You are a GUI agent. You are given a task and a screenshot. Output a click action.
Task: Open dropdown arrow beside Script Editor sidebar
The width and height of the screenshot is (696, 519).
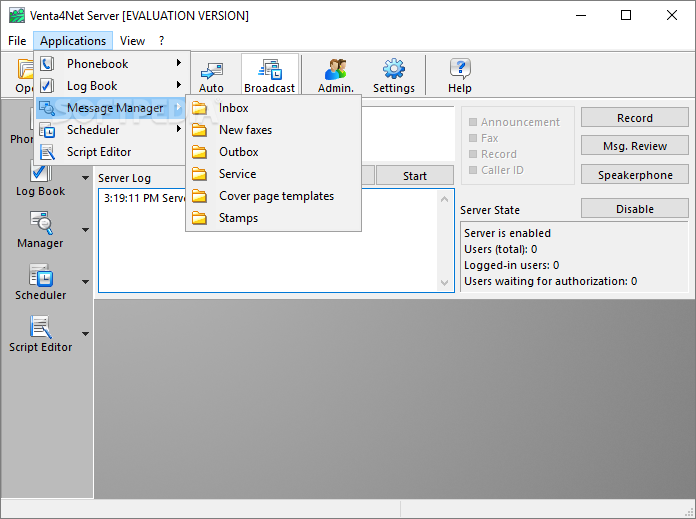point(86,334)
